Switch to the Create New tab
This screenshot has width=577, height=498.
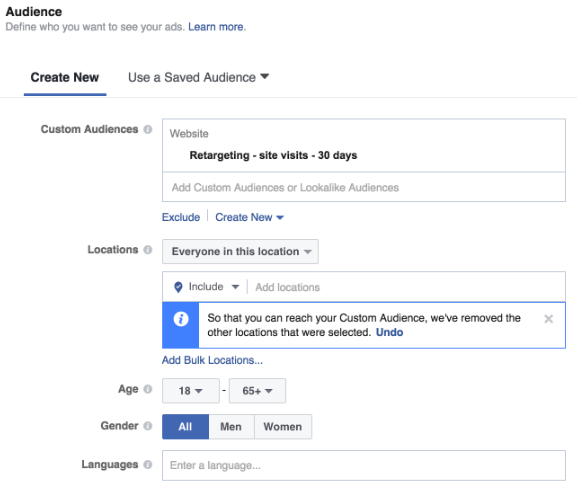point(65,78)
